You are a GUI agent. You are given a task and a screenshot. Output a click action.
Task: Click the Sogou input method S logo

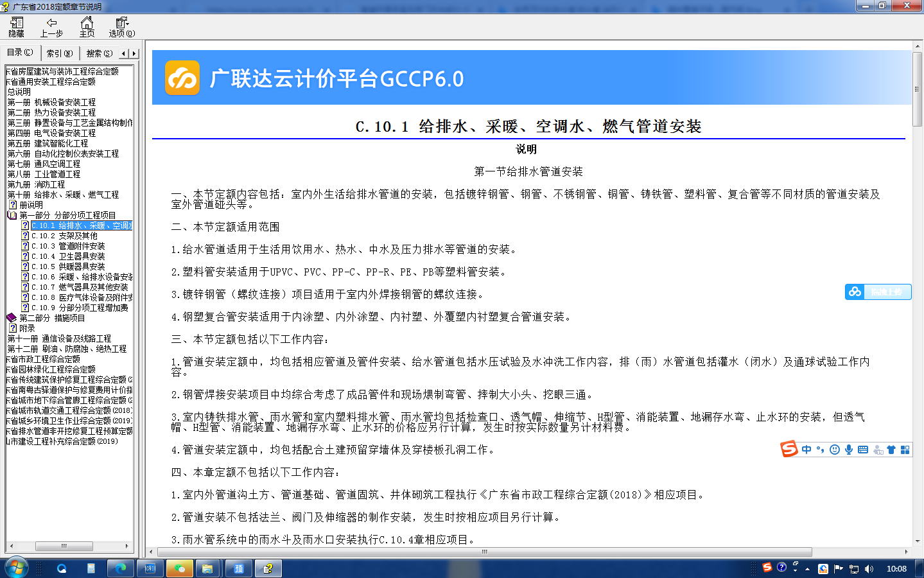pyautogui.click(x=789, y=450)
